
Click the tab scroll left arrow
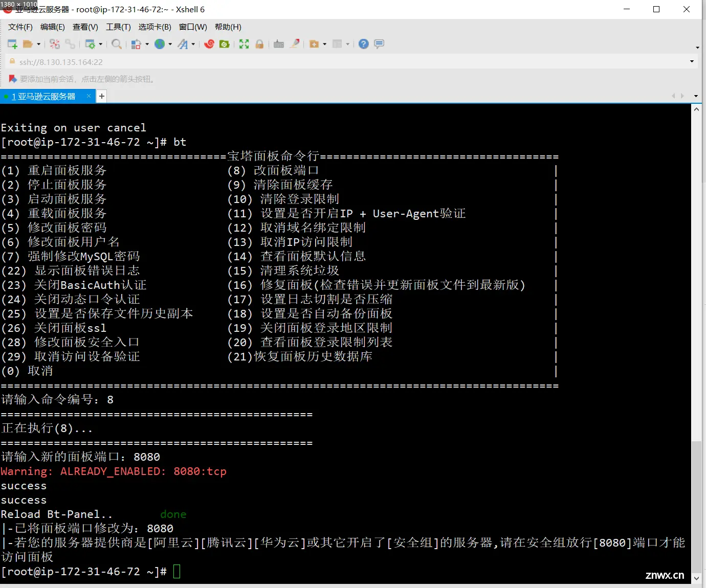673,96
